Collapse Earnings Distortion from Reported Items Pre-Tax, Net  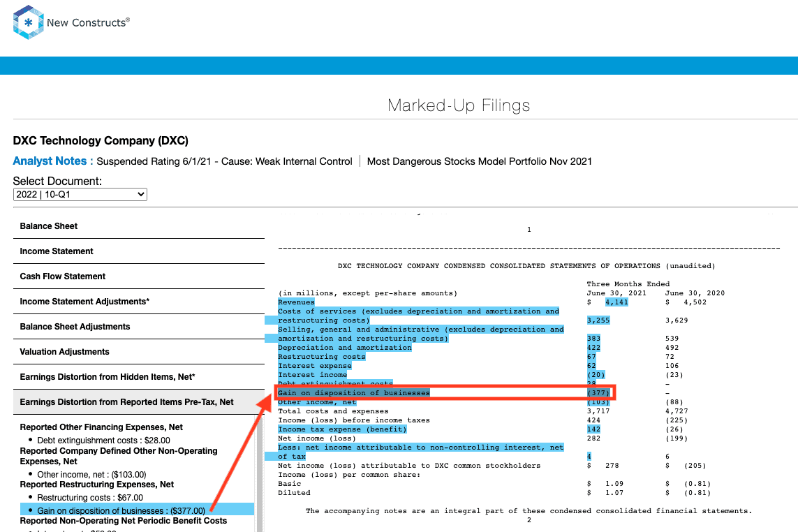(x=138, y=402)
